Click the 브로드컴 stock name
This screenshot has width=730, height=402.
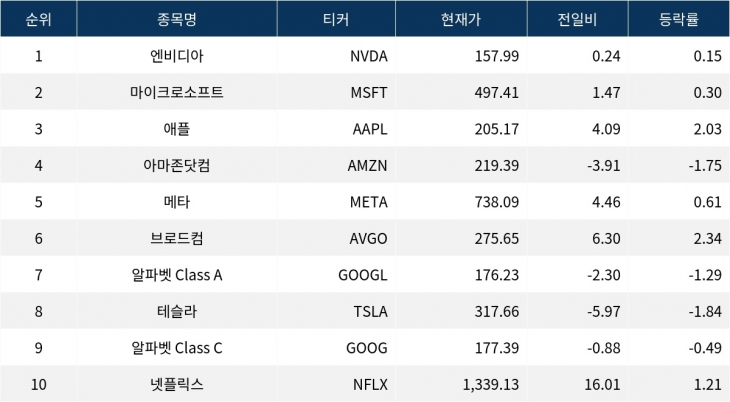click(x=176, y=239)
